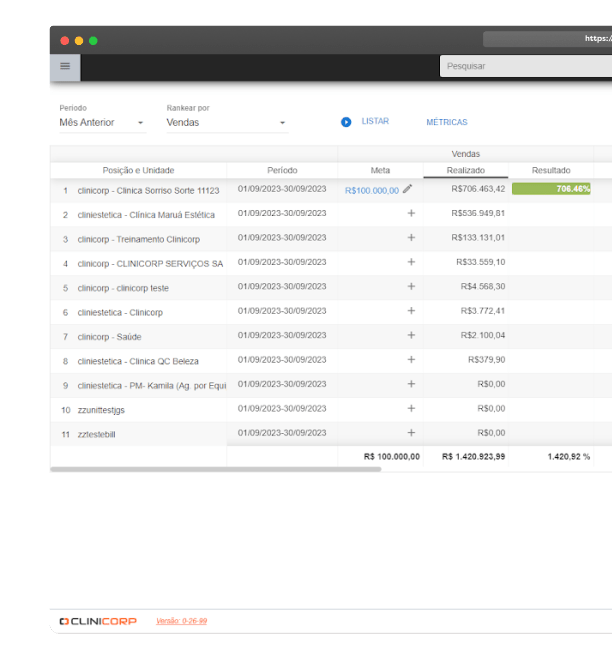Click realizado value R$706.463,42
This screenshot has width=612, height=658.
pyautogui.click(x=478, y=189)
